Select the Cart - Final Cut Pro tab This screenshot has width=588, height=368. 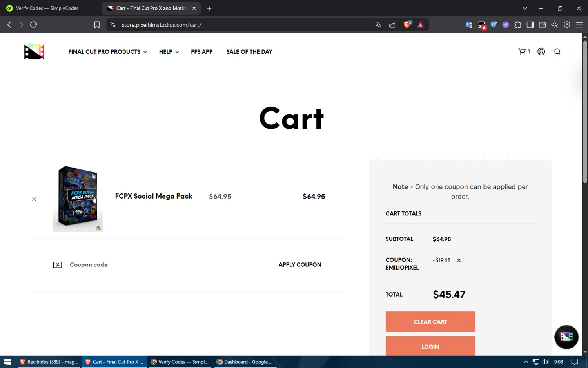(151, 8)
